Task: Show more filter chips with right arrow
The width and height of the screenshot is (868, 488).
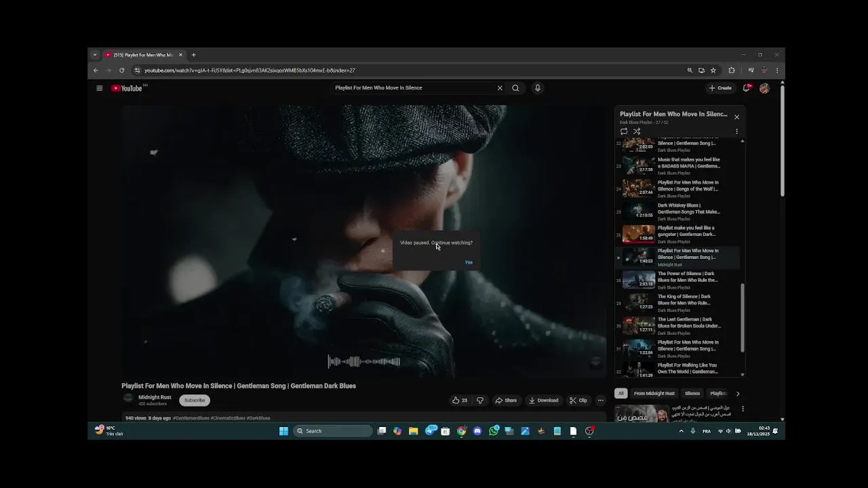Action: click(x=738, y=393)
